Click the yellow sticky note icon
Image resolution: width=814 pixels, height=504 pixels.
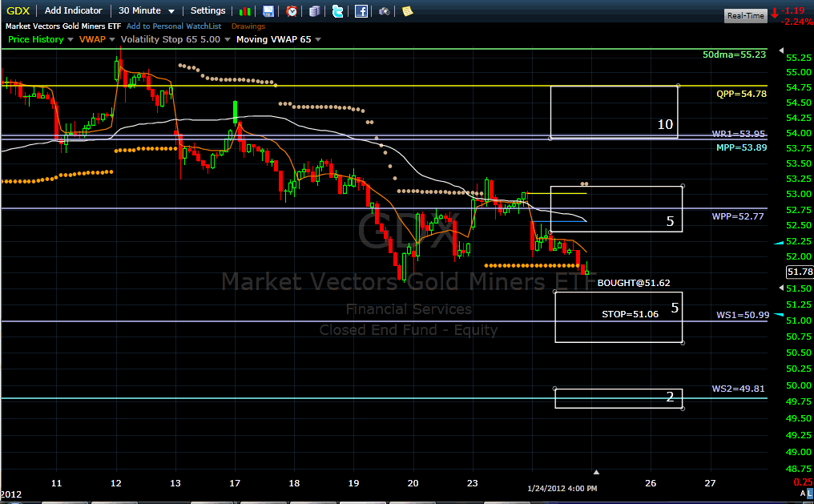[408, 11]
